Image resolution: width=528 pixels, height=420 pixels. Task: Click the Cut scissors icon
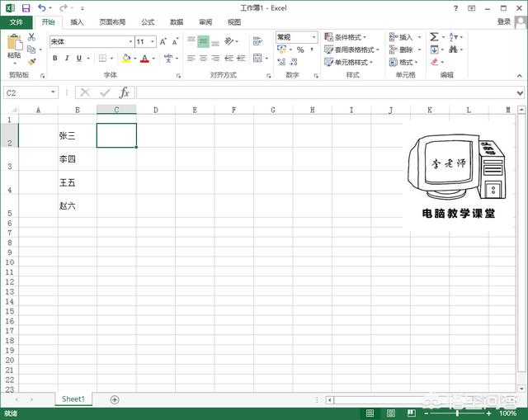click(x=31, y=37)
